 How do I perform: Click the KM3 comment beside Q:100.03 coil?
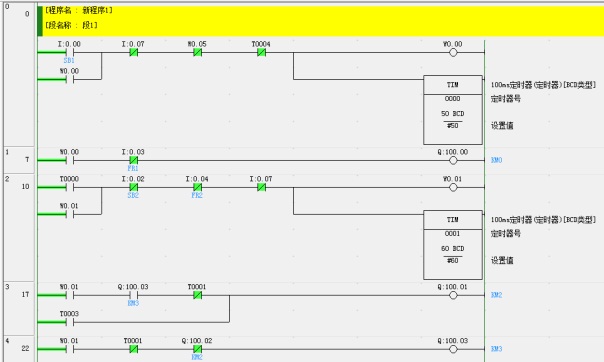coord(497,349)
